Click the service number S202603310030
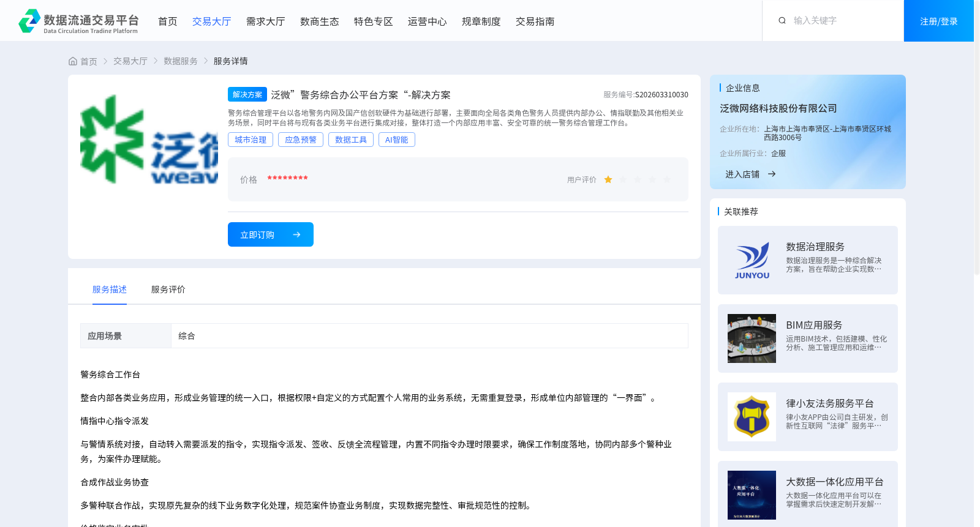The image size is (980, 527). pyautogui.click(x=661, y=95)
